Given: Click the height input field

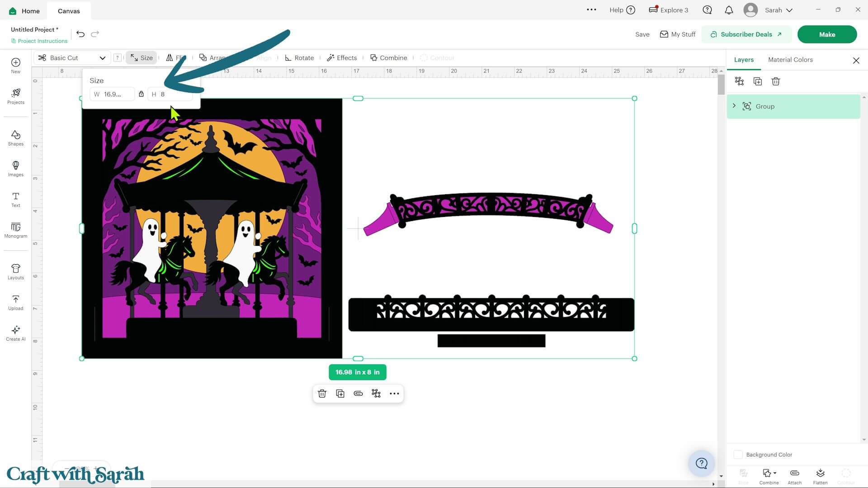Looking at the screenshot, I should (170, 94).
